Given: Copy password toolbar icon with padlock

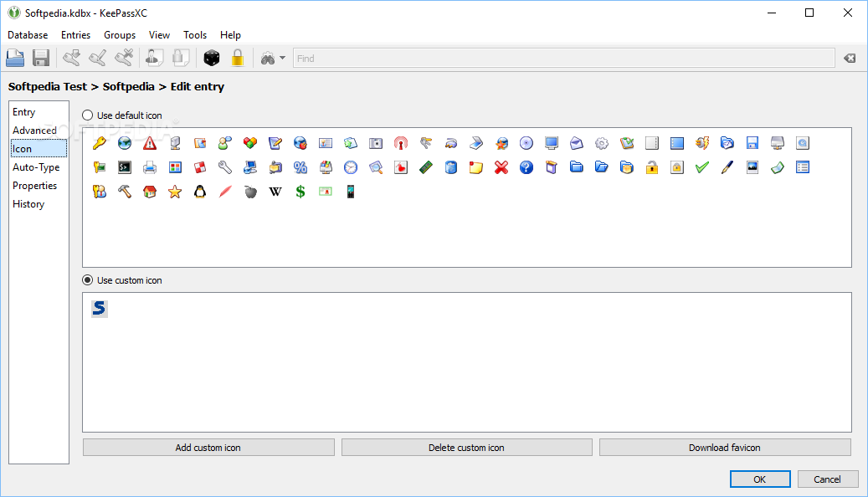Looking at the screenshot, I should (181, 58).
